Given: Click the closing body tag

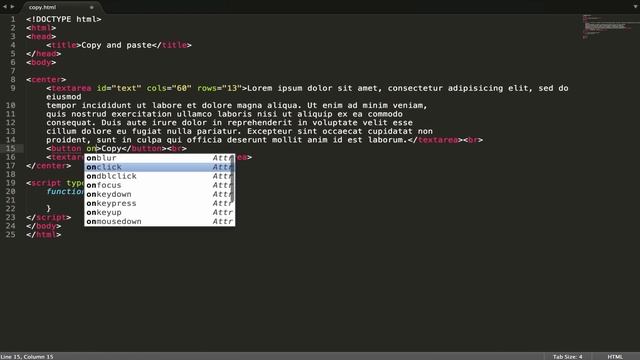Looking at the screenshot, I should point(44,226).
